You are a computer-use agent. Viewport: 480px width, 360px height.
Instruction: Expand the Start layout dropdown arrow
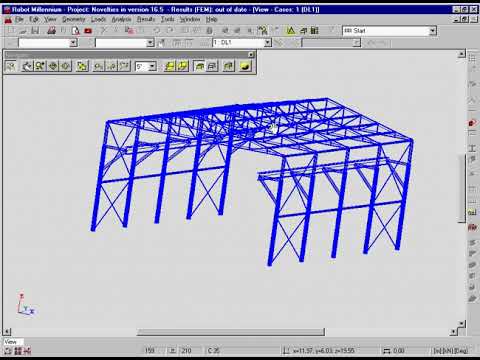[x=432, y=31]
